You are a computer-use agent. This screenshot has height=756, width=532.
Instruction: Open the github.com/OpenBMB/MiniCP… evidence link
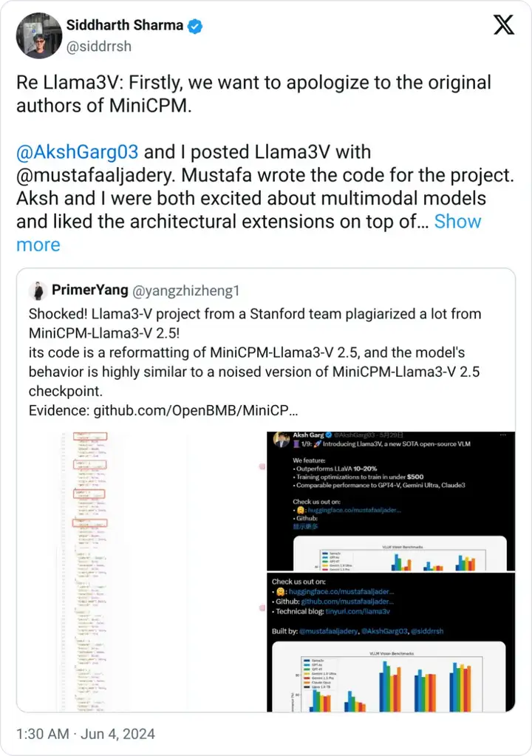pos(196,411)
